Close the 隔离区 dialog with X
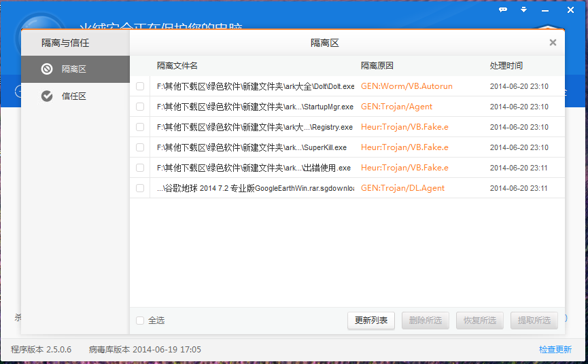Image resolution: width=588 pixels, height=364 pixels. tap(553, 43)
